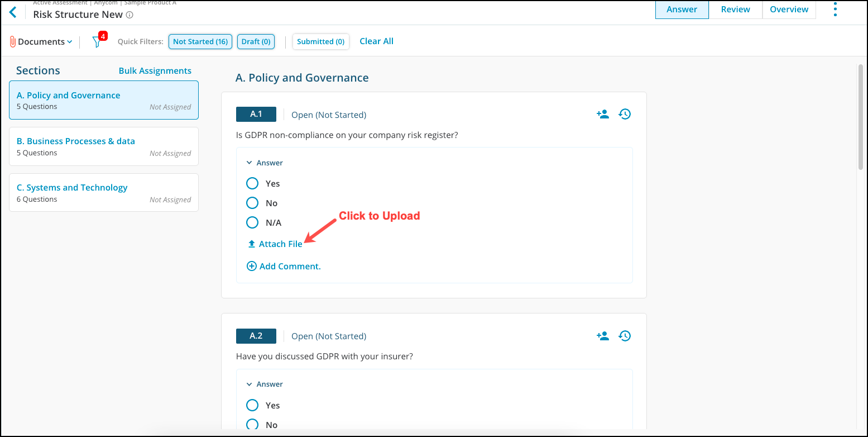868x437 pixels.
Task: Open the three-dot more options menu
Action: point(835,9)
